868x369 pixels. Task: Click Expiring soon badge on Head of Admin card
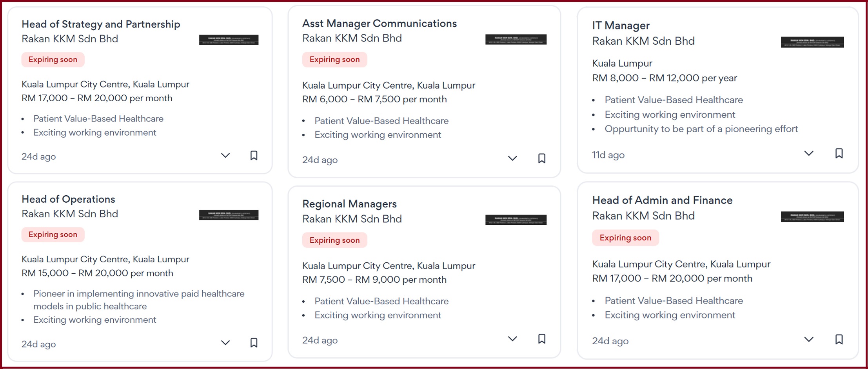(x=625, y=238)
